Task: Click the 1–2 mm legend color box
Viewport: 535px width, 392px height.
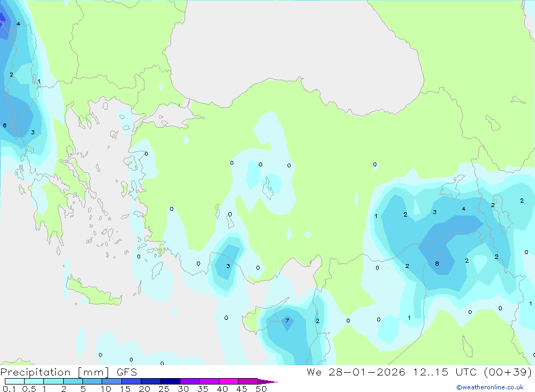Action: pyautogui.click(x=53, y=381)
